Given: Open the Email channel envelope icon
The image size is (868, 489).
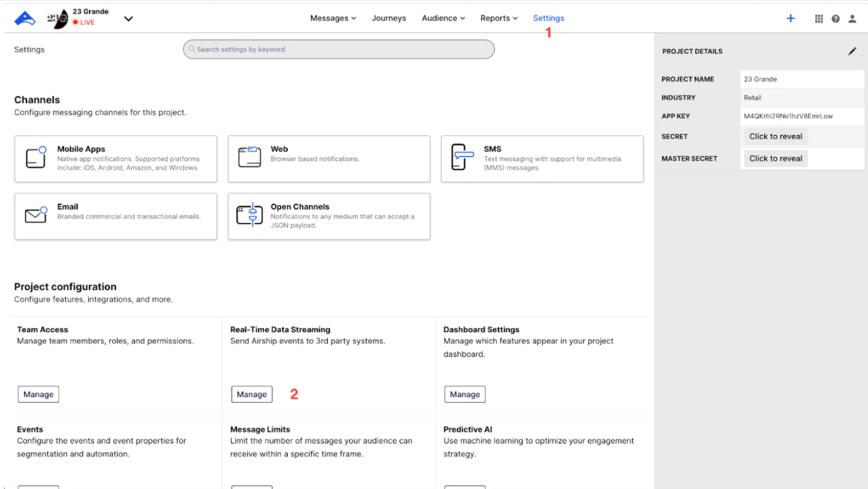Looking at the screenshot, I should (36, 215).
